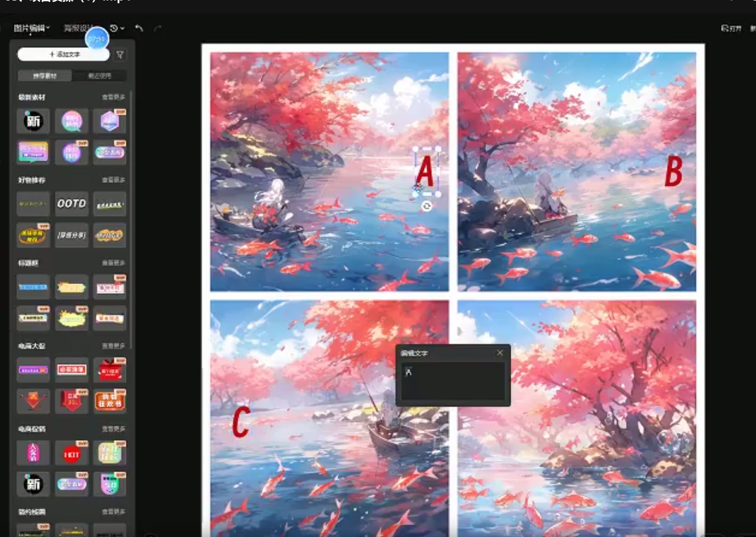Open the 图片编辑 dropdown menu
Image resolution: width=756 pixels, height=537 pixels.
31,29
